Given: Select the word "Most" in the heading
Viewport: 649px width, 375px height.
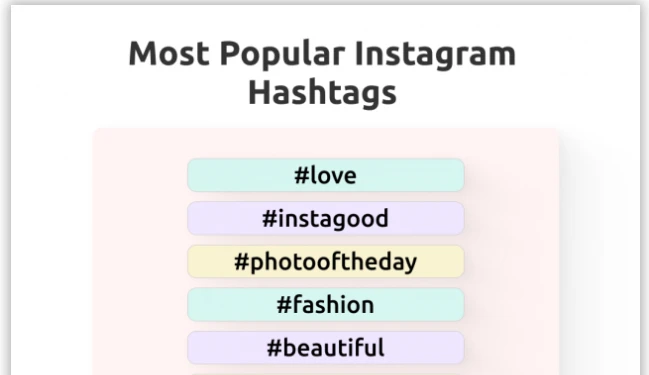Looking at the screenshot, I should 169,53.
